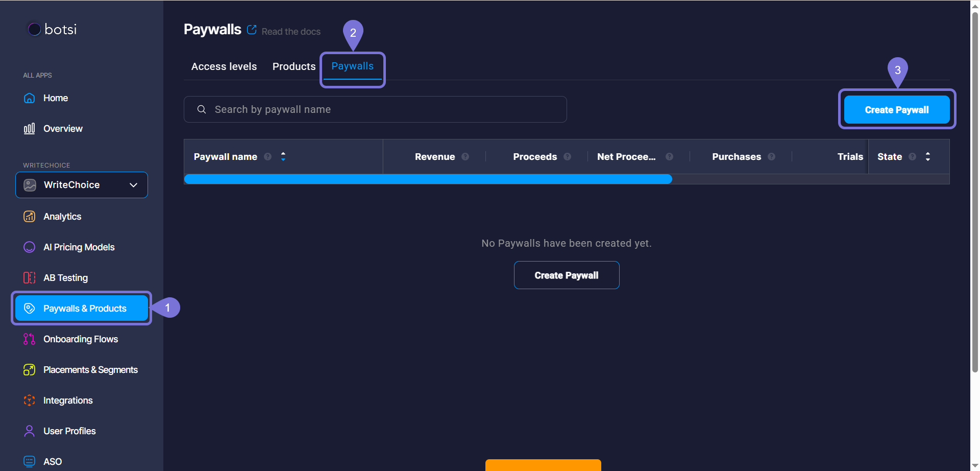
Task: Click the Overview bar chart icon
Action: 30,129
